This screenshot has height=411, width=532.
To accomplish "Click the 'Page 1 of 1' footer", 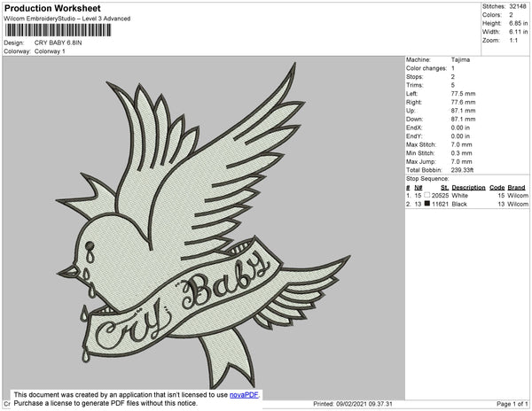I will 512,404.
